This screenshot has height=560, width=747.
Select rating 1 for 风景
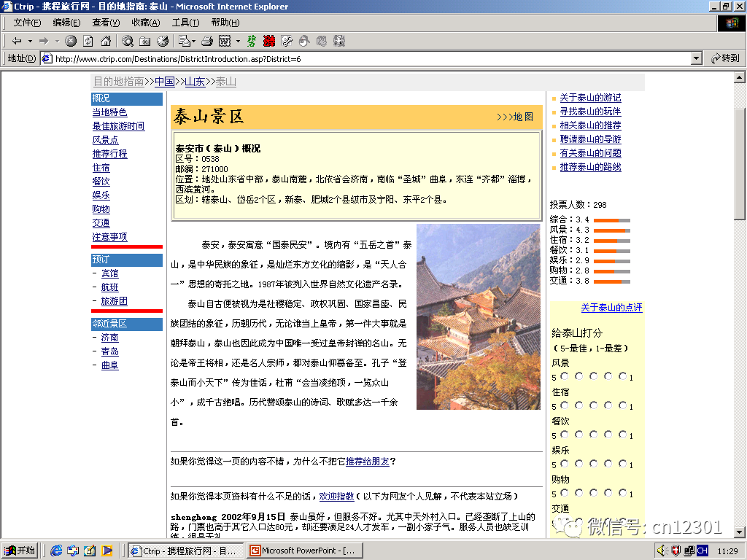click(623, 376)
